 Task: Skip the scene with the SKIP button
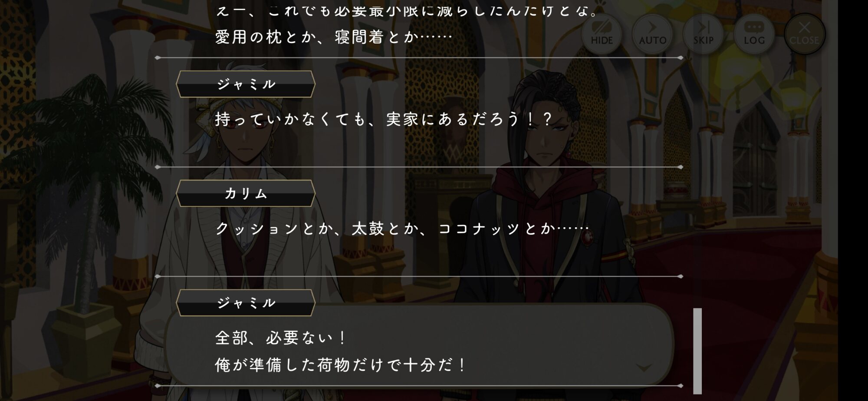(703, 33)
